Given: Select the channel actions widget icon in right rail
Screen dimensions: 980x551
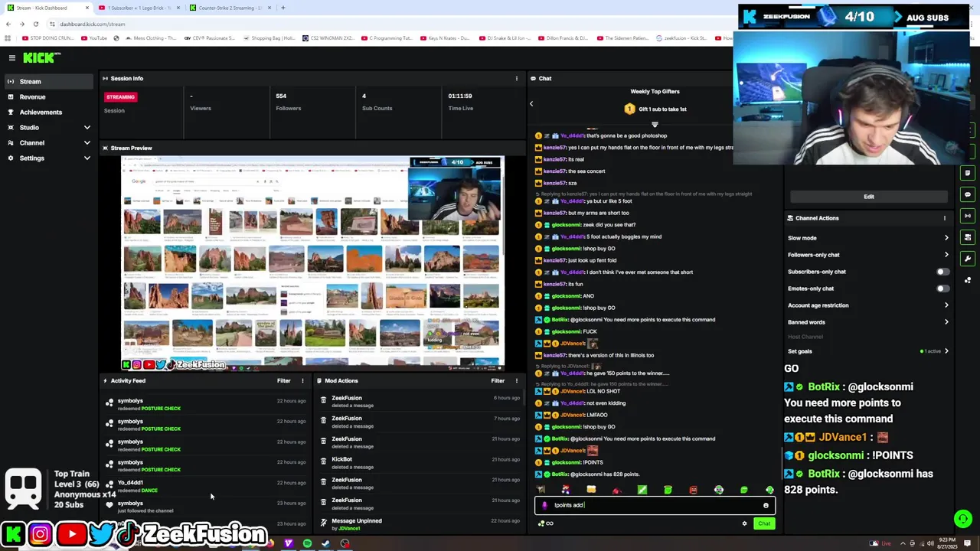Looking at the screenshot, I should pos(968,237).
